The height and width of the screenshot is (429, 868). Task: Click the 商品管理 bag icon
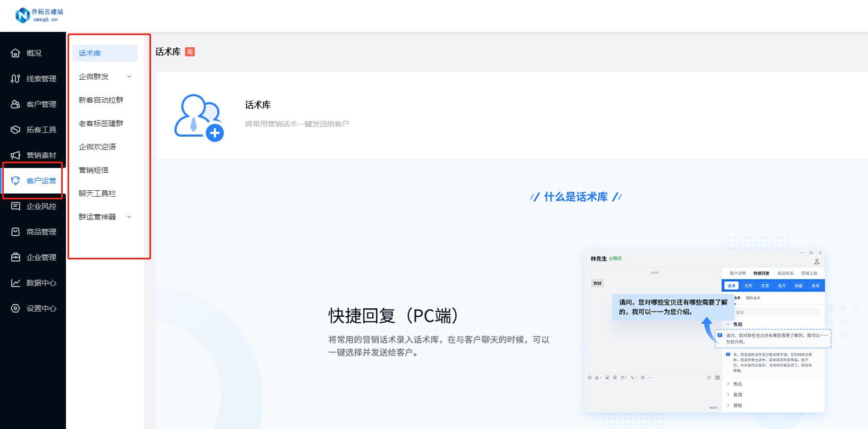(15, 232)
